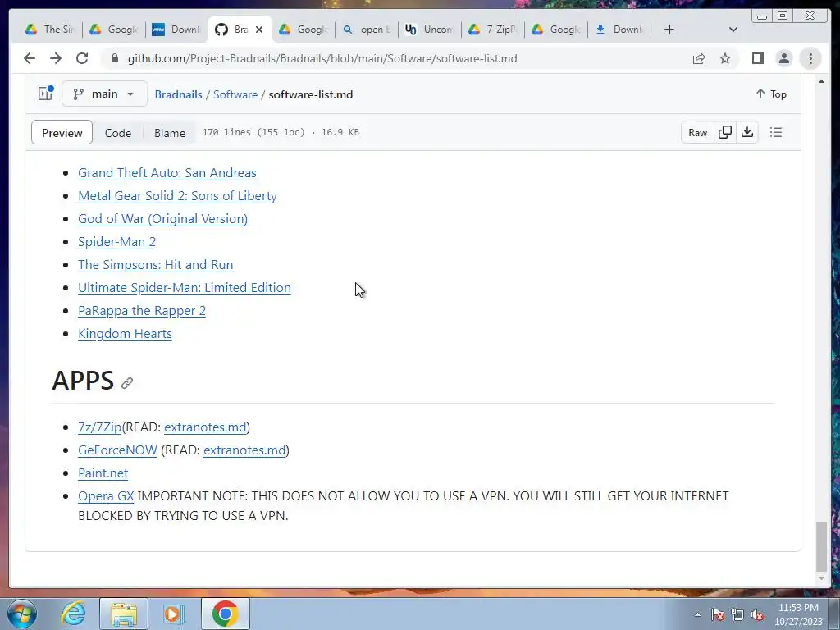Switch to 'The Sin' Google Drive tab
840x630 pixels.
pyautogui.click(x=50, y=30)
